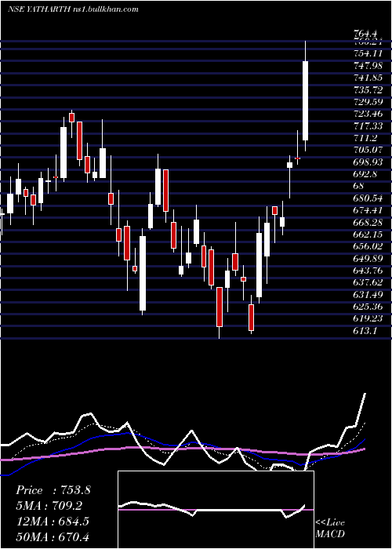Viewport: 392px width, 549px height.
Task: Click the 717.33 price label
Action: (x=368, y=125)
